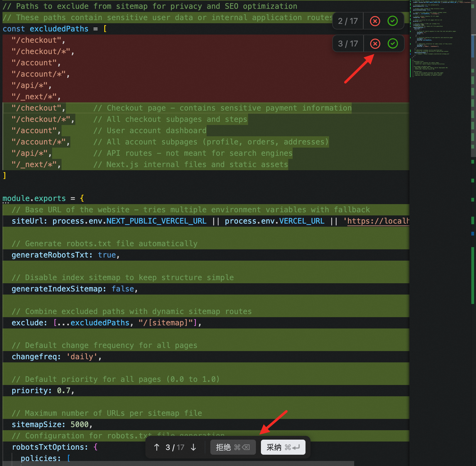Click the added "/account/*" line with comment
Screen dimensions: 476x466
tap(170, 142)
